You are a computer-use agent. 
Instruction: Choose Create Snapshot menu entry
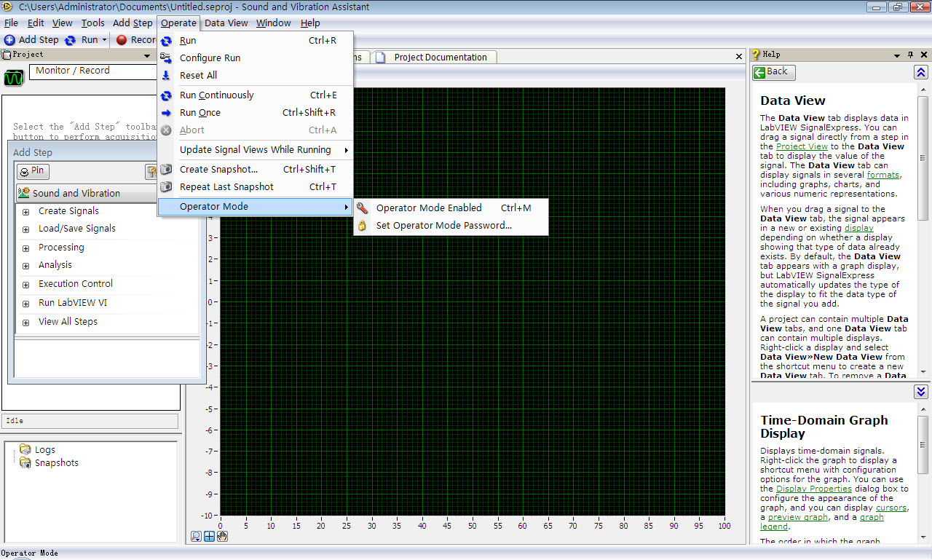pyautogui.click(x=256, y=170)
